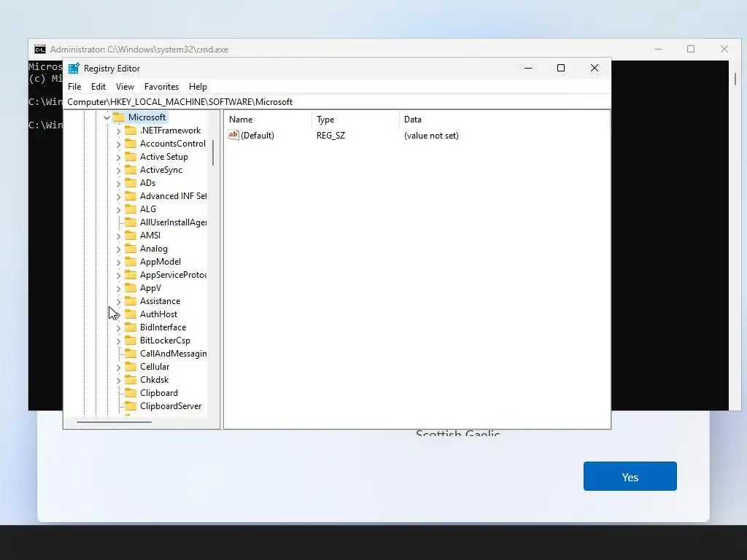Click the Advanced INF Setup folder icon
747x560 pixels.
pyautogui.click(x=131, y=195)
